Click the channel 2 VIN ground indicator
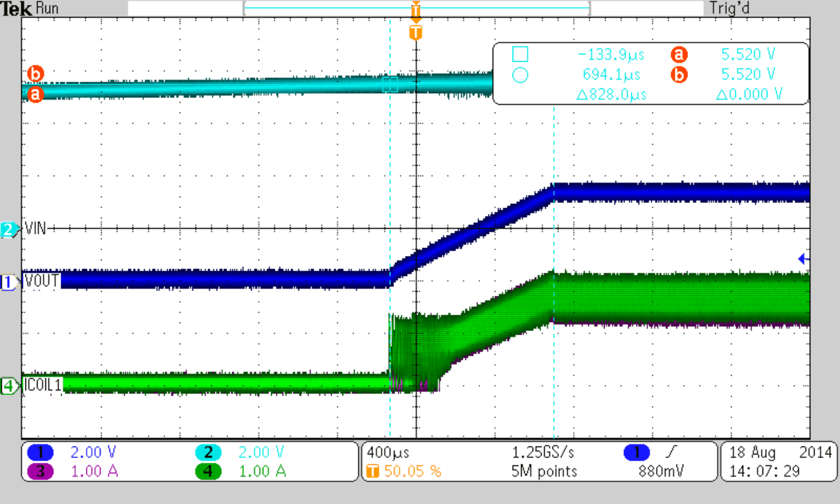 pos(9,229)
